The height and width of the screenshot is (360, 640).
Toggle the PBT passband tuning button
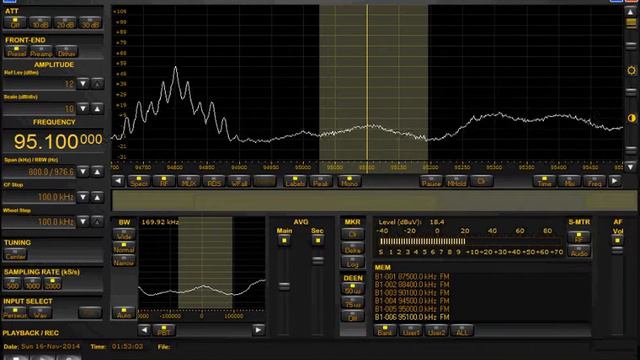pos(164,330)
